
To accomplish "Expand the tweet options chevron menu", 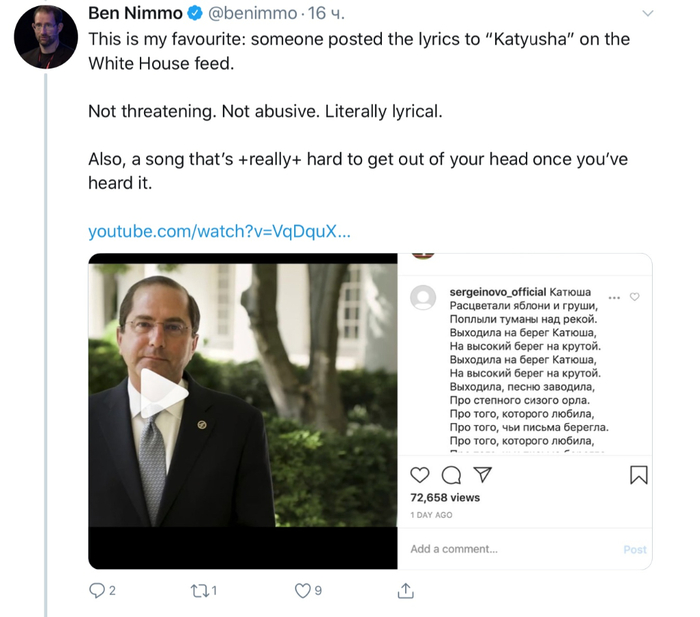I will coord(648,13).
